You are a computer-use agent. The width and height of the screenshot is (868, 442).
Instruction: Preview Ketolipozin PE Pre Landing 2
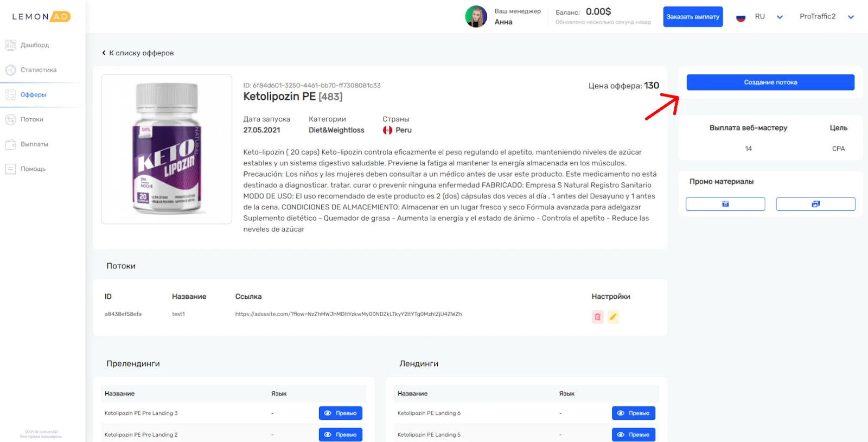[x=340, y=435]
